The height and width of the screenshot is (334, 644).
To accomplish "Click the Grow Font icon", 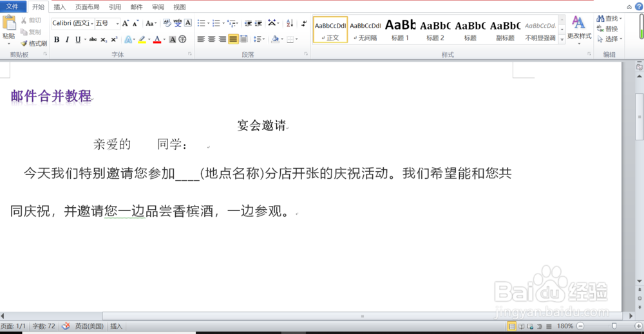I will click(126, 23).
